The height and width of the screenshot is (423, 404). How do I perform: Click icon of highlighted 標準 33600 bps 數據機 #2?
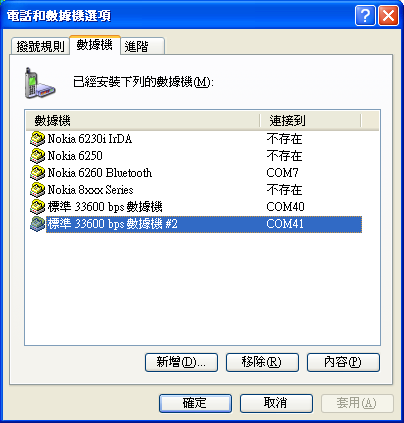tap(37, 224)
